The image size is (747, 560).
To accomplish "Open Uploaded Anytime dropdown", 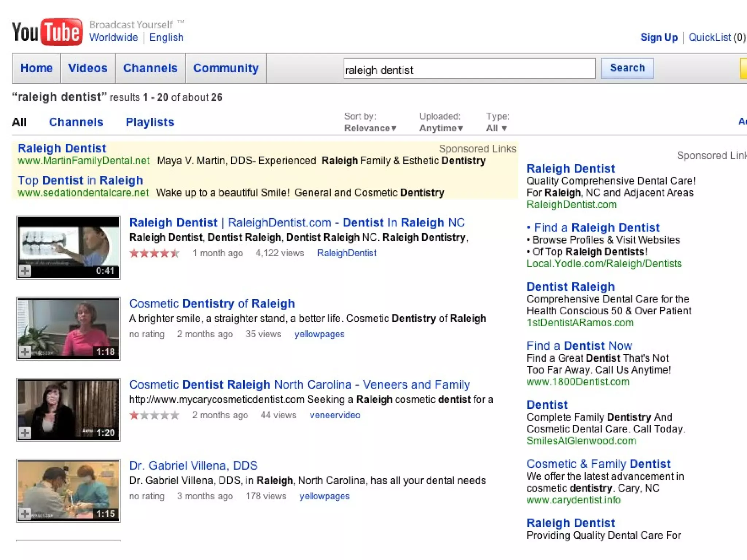I will (441, 128).
